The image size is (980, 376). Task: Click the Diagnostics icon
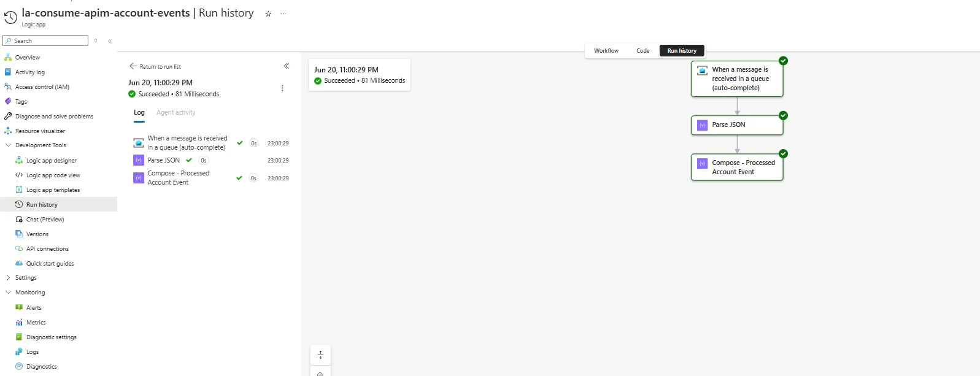(x=19, y=366)
